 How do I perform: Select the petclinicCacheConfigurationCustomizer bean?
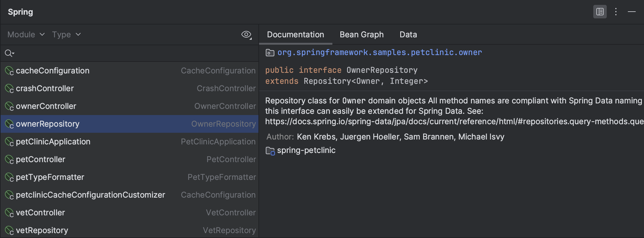90,195
